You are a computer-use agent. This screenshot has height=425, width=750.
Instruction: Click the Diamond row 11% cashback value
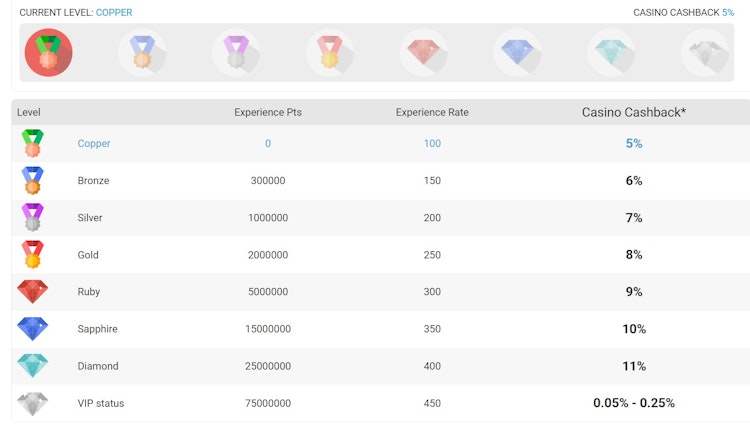coord(634,366)
